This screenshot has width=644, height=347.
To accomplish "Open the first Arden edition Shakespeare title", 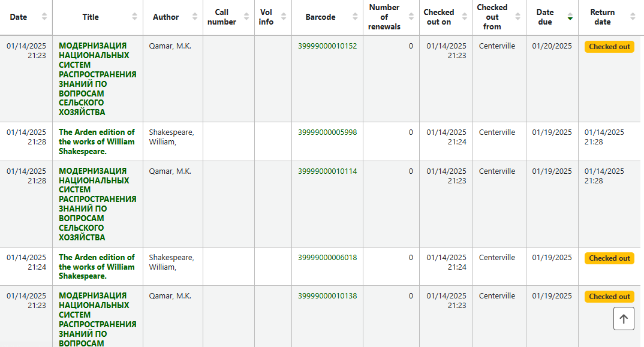I will [97, 142].
